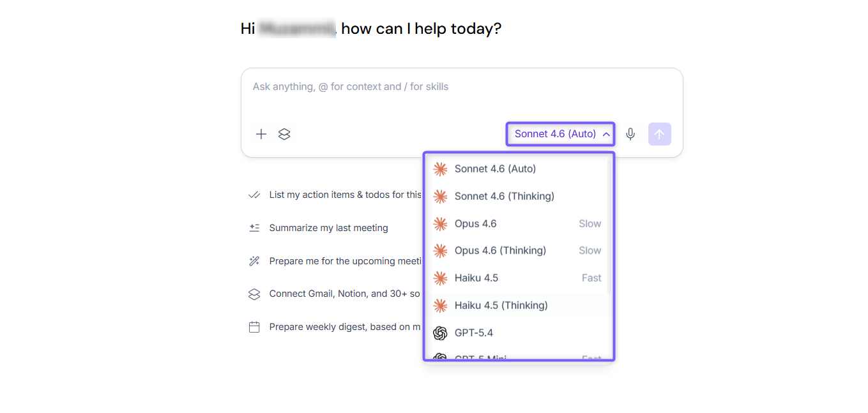Click the plus attachment icon
The image size is (868, 413).
pos(261,134)
